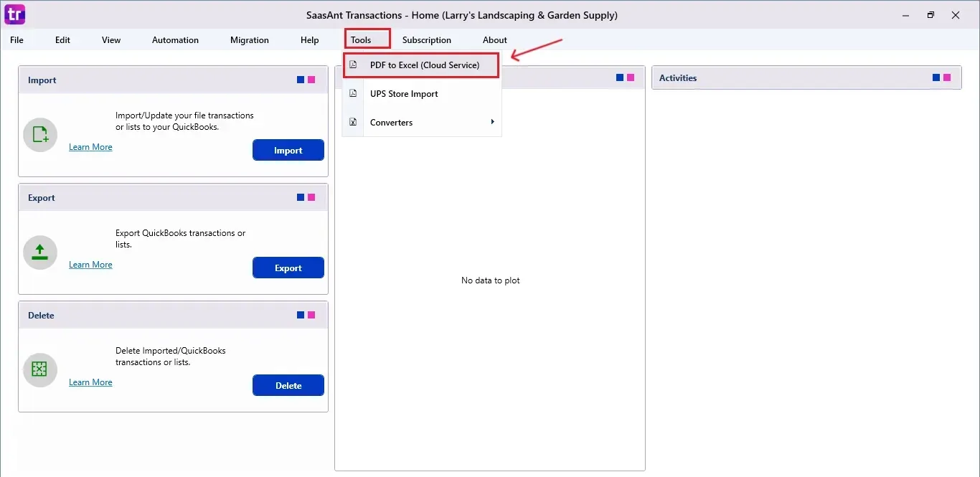Image resolution: width=980 pixels, height=477 pixels.
Task: Open the Help menu
Action: [x=310, y=40]
